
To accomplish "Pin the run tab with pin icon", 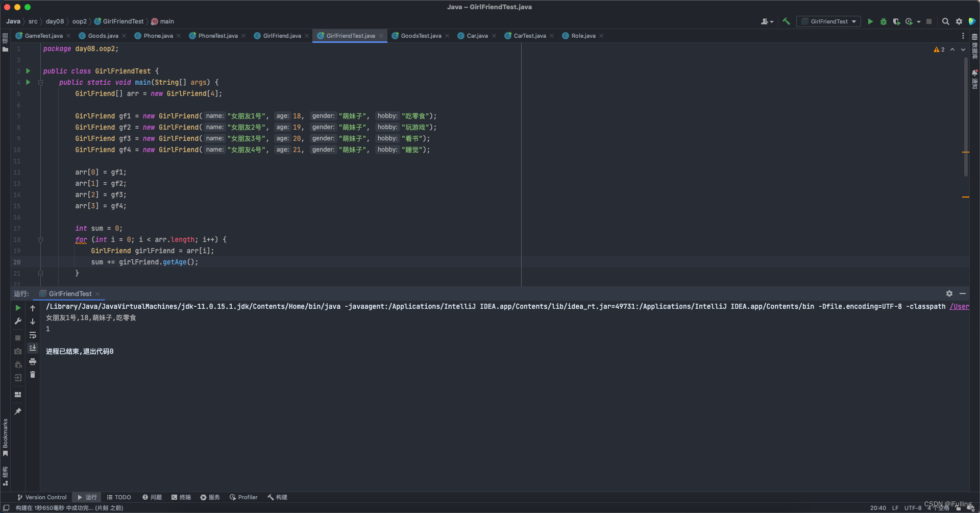I will [x=18, y=411].
